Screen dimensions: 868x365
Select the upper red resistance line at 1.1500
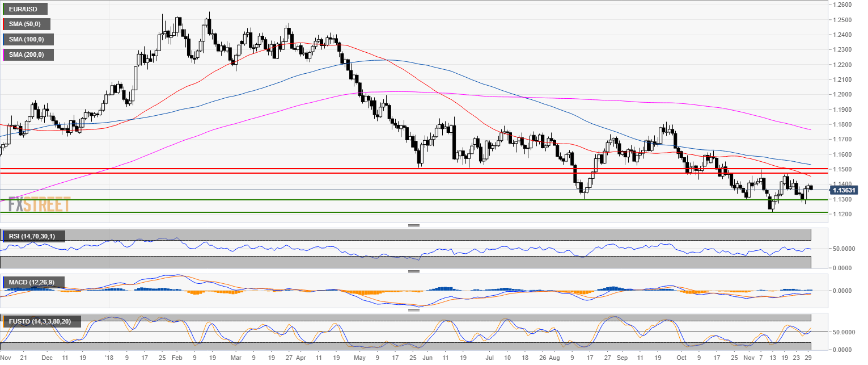pyautogui.click(x=397, y=169)
